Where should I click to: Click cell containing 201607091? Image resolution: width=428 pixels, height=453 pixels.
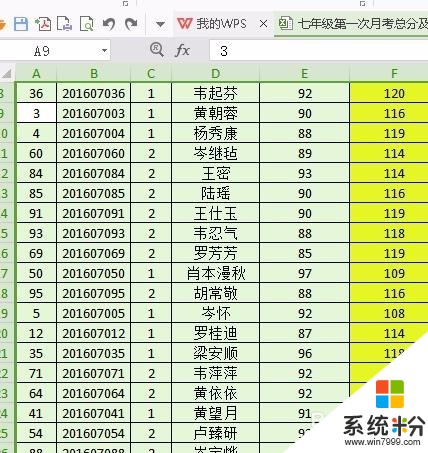[94, 213]
